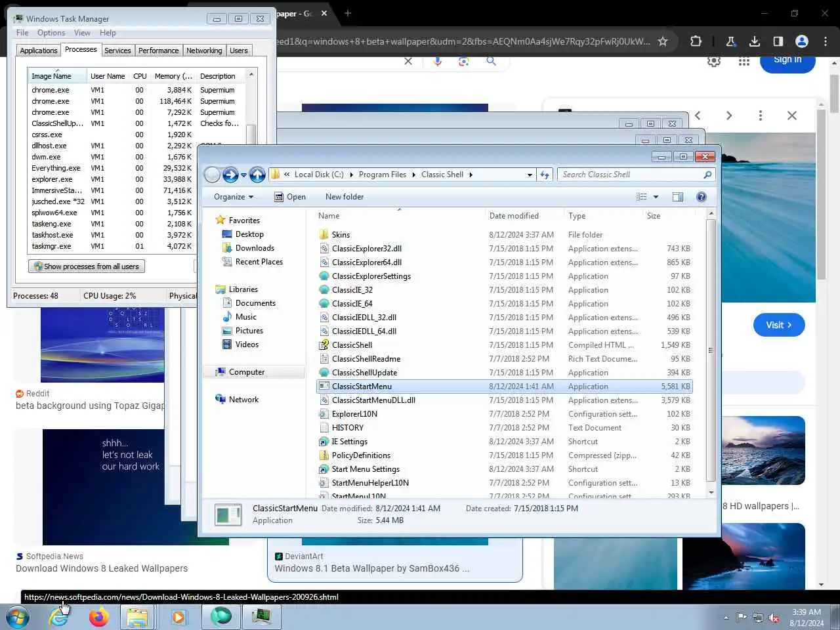Viewport: 840px width, 630px height.
Task: Sort files by Date modified column
Action: (523, 216)
